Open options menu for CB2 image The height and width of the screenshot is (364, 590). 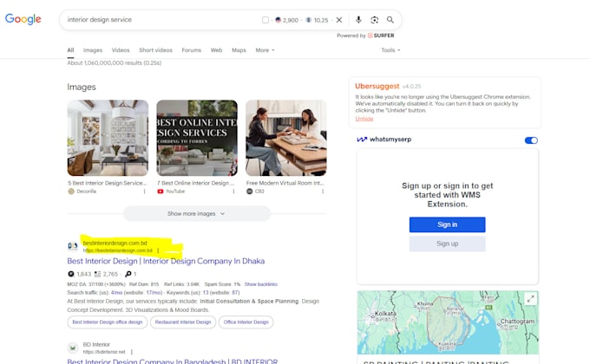(x=323, y=192)
